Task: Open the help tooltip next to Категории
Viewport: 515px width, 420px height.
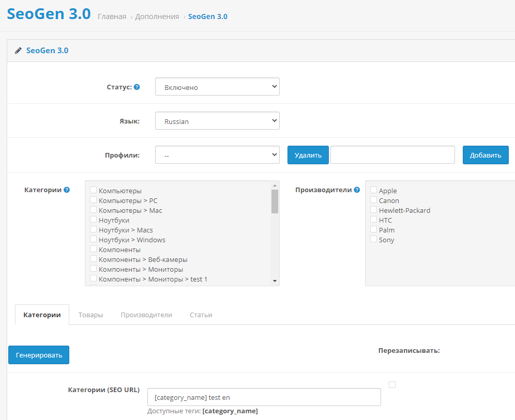Action: coord(67,190)
